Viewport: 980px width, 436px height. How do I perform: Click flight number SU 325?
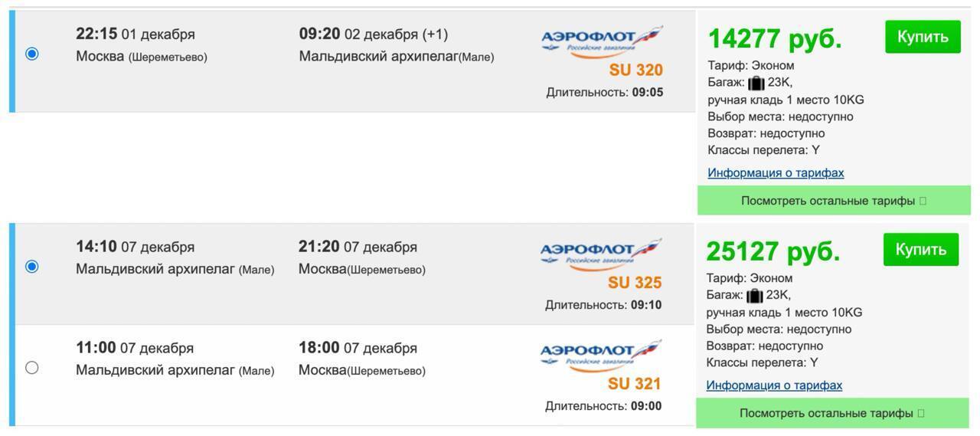click(635, 284)
